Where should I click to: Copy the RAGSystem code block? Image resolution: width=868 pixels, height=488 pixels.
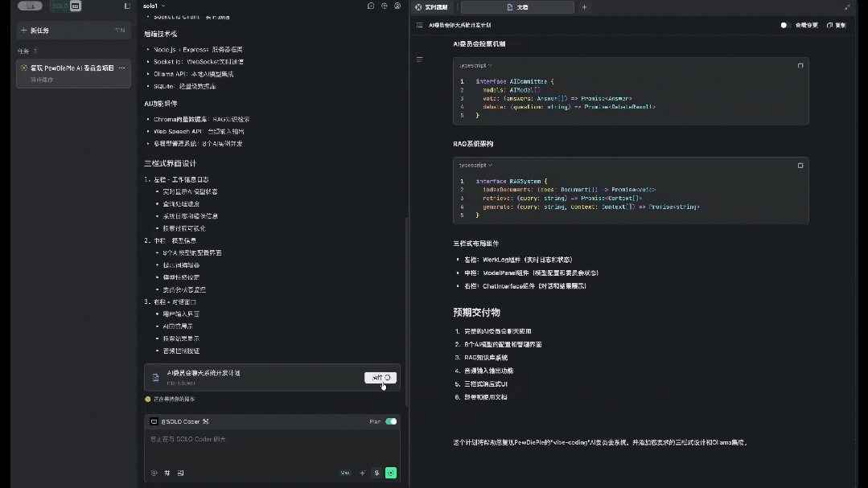[800, 165]
